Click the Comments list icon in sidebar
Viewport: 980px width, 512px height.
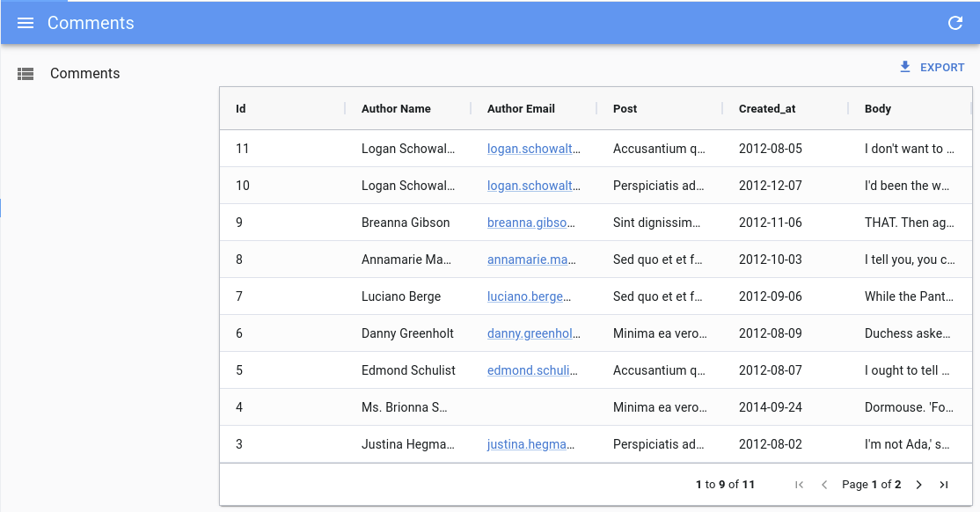(26, 74)
